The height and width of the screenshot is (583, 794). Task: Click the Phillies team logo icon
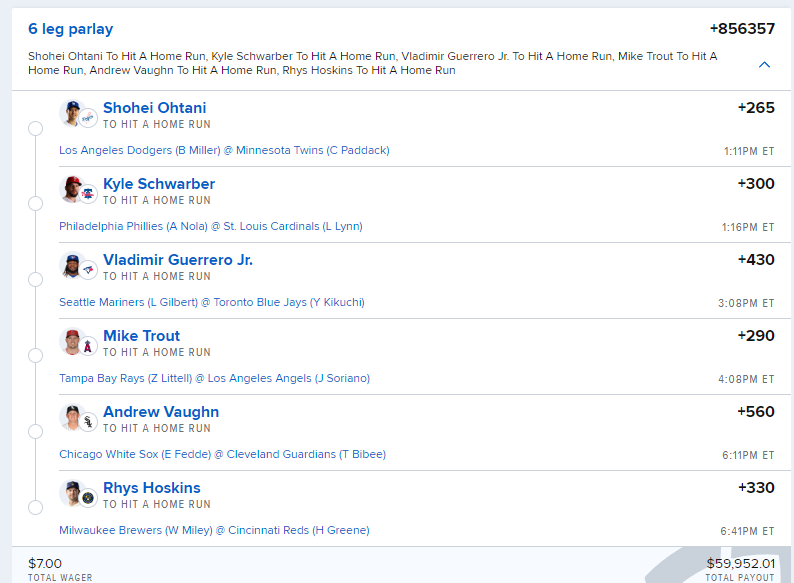click(88, 194)
